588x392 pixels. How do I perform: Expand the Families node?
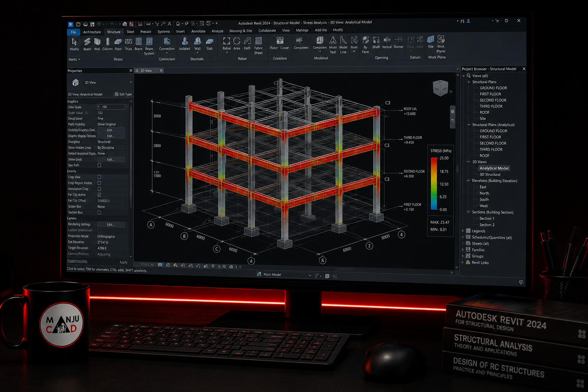point(463,250)
